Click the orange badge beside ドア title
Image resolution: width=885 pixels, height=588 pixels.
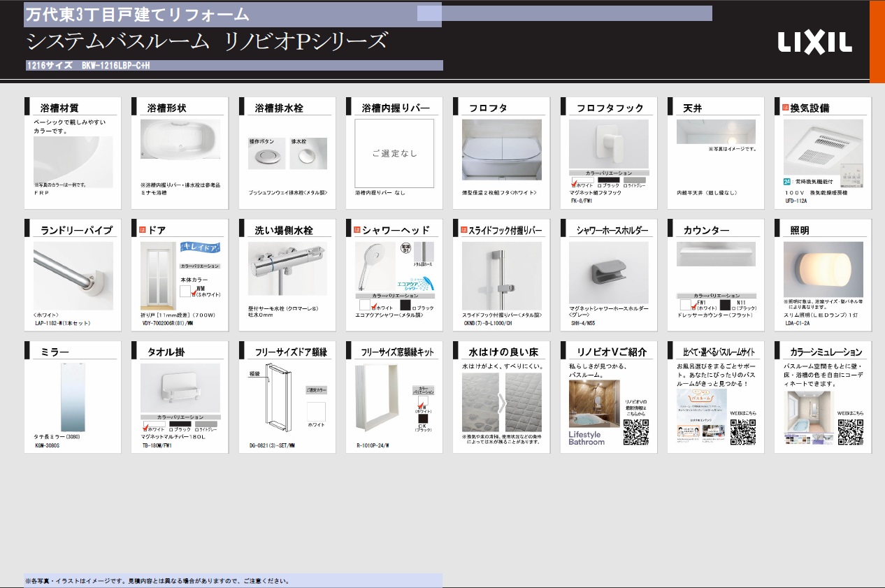click(143, 229)
